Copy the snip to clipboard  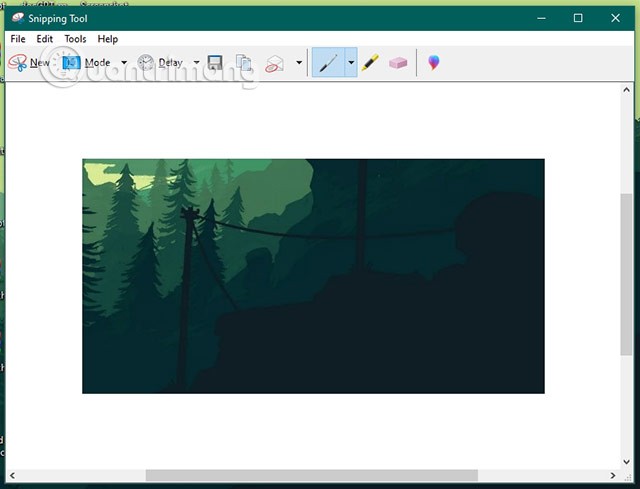click(244, 63)
